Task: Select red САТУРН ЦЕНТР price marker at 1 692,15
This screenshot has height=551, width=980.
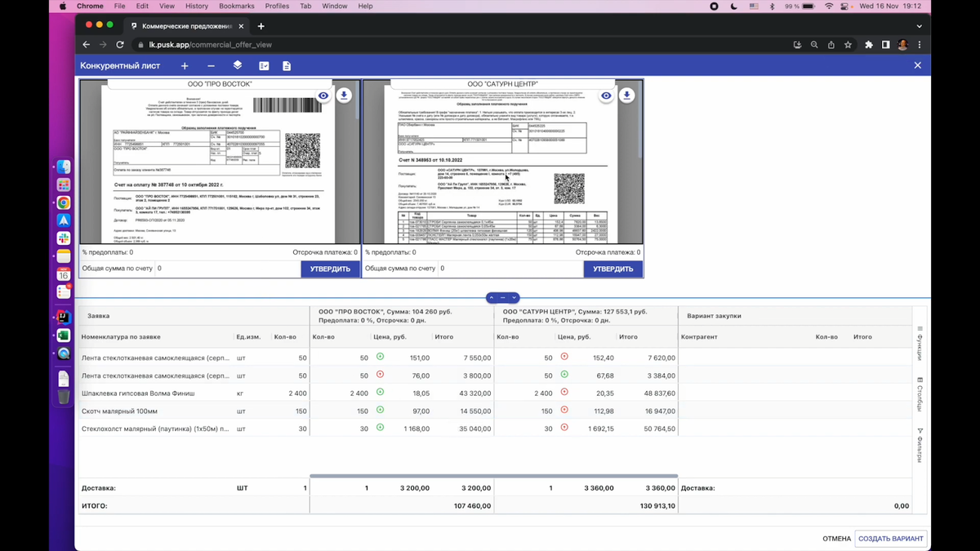Action: tap(564, 428)
